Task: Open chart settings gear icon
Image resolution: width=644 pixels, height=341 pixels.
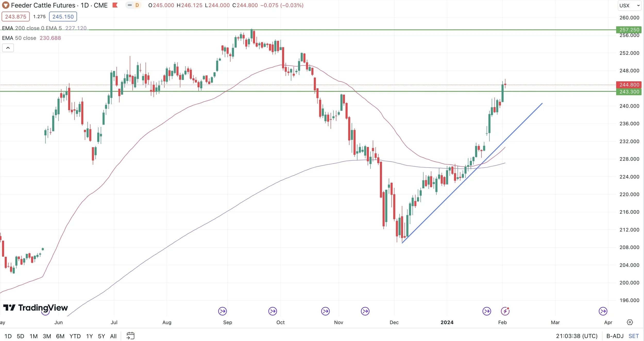Action: [630, 322]
